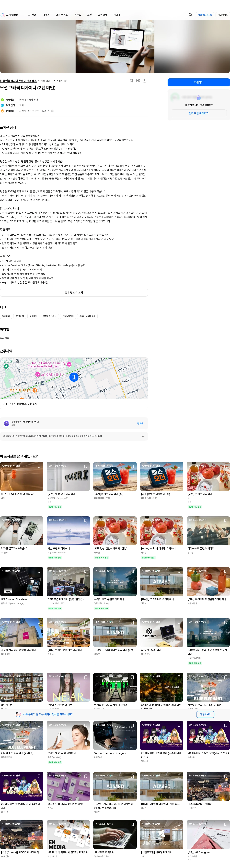Expand details with 상세 정보 더 보기

click(x=74, y=292)
